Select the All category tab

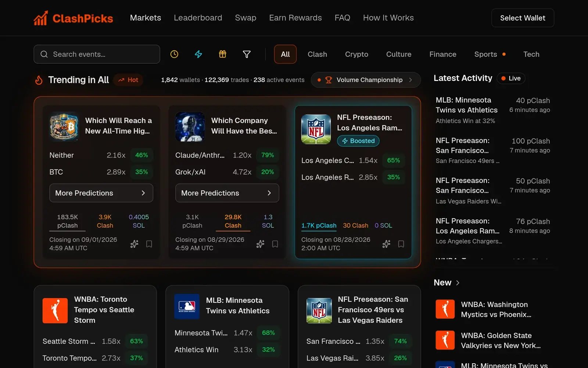point(285,54)
